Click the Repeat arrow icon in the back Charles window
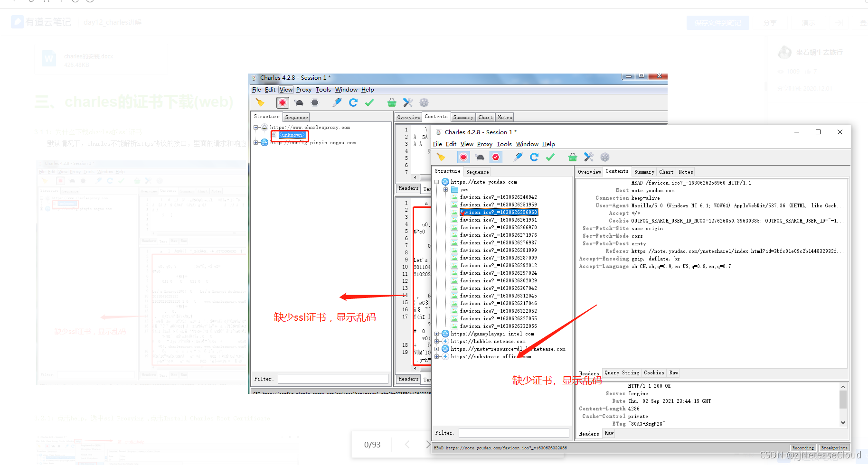 353,102
